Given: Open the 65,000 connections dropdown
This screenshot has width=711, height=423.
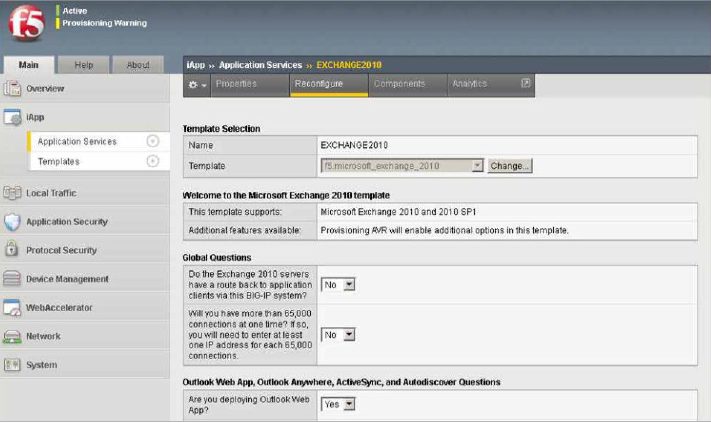Looking at the screenshot, I should click(x=338, y=335).
